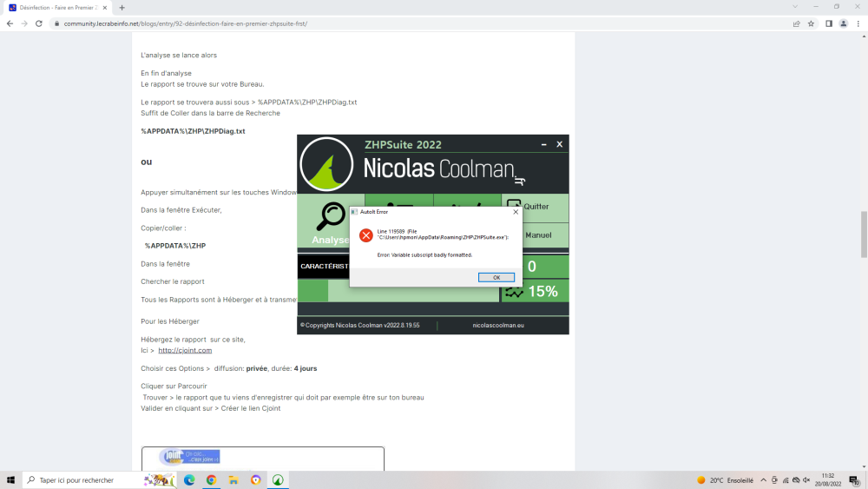Viewport: 868px width, 489px height.
Task: Click the ZHPSuite round logo
Action: point(326,164)
